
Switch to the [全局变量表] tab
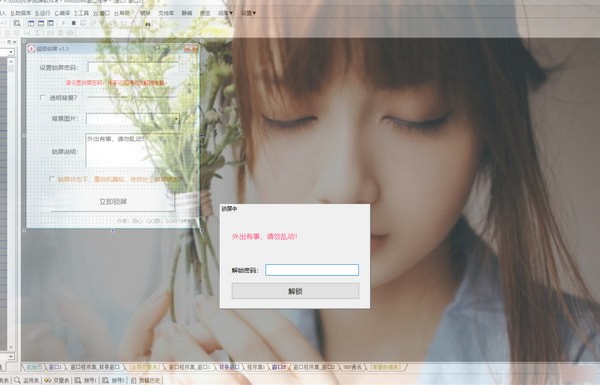[x=145, y=367]
